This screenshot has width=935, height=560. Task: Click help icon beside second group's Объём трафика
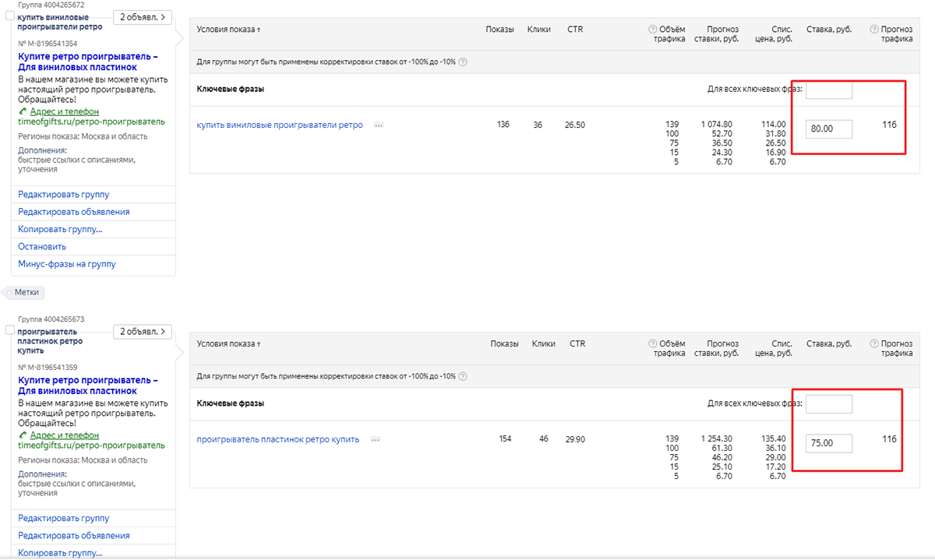coord(652,344)
